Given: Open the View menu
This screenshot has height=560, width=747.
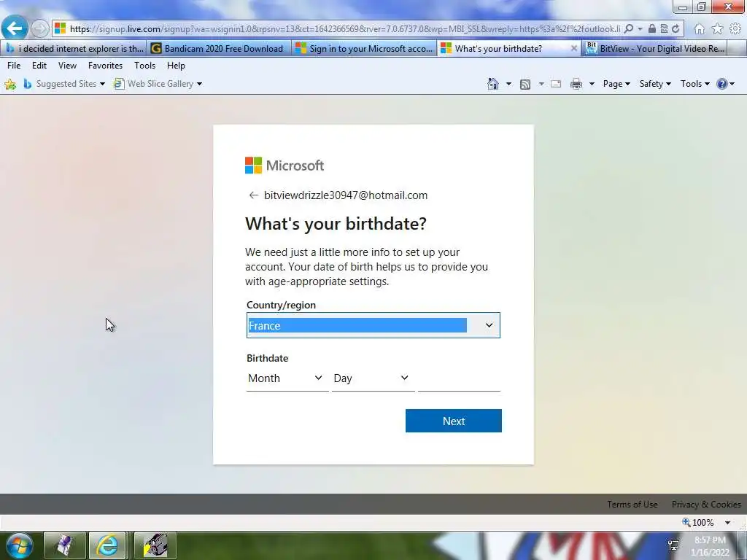Looking at the screenshot, I should 67,66.
